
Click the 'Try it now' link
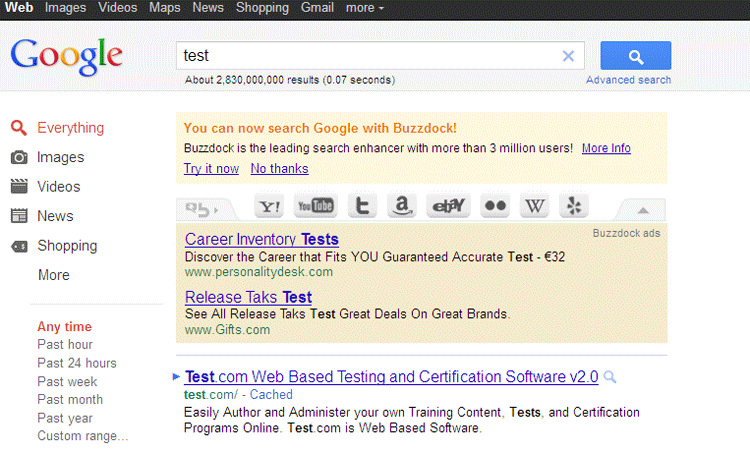point(211,169)
